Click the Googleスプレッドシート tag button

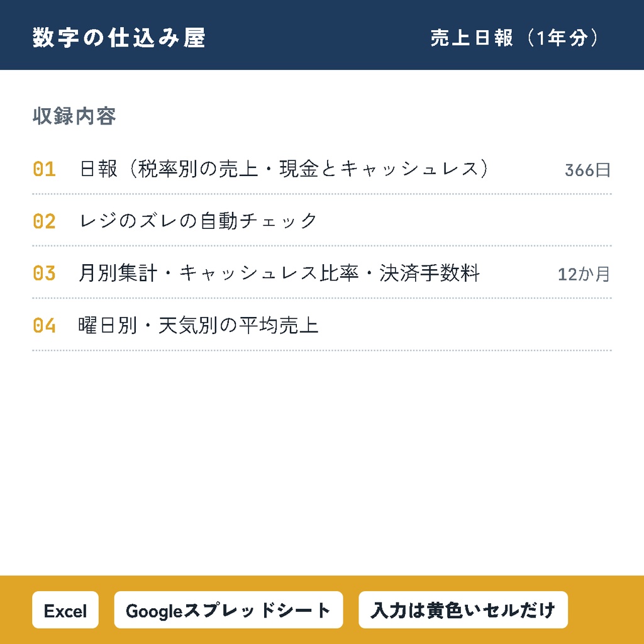[x=228, y=610]
